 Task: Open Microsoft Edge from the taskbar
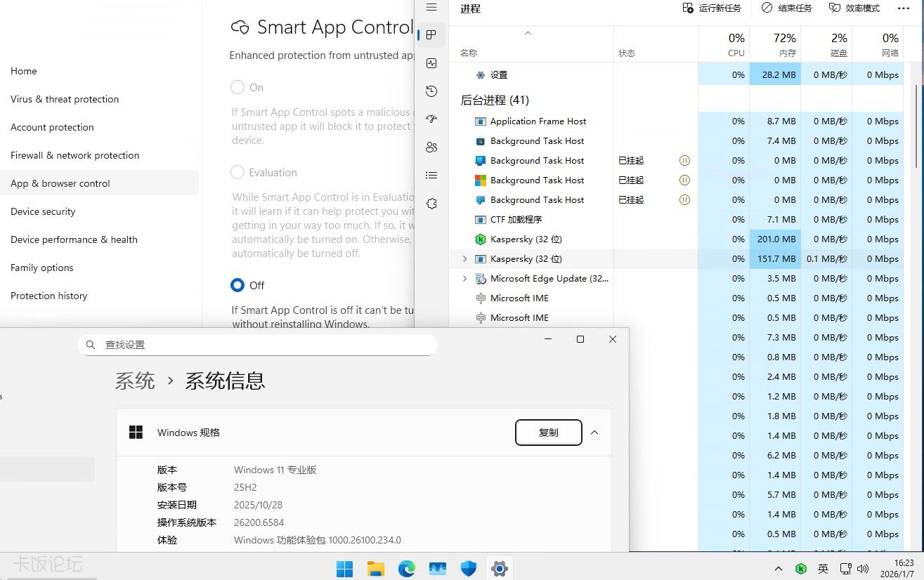407,569
